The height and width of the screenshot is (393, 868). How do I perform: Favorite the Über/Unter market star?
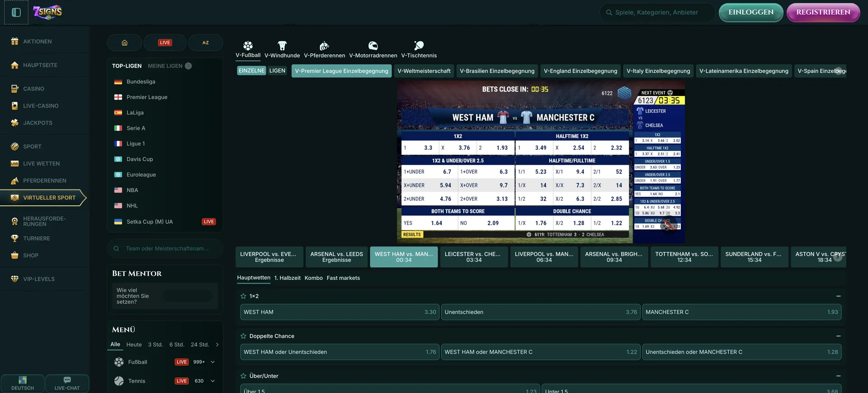(x=243, y=376)
